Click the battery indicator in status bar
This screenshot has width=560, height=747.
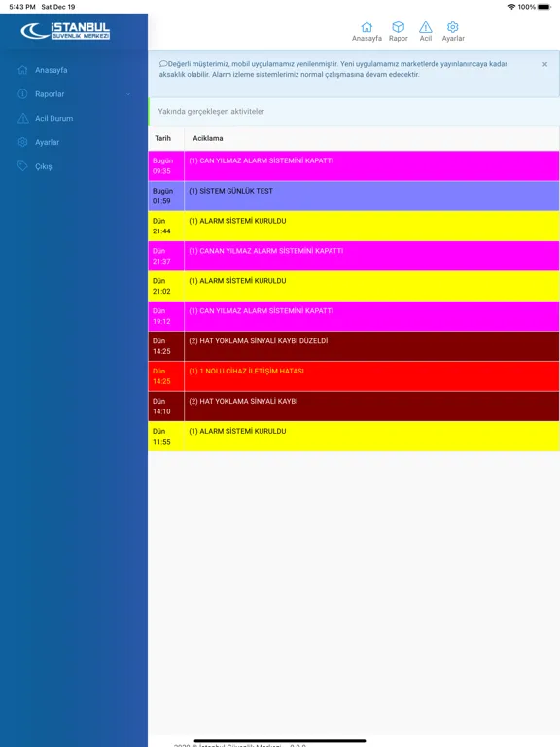coord(543,7)
